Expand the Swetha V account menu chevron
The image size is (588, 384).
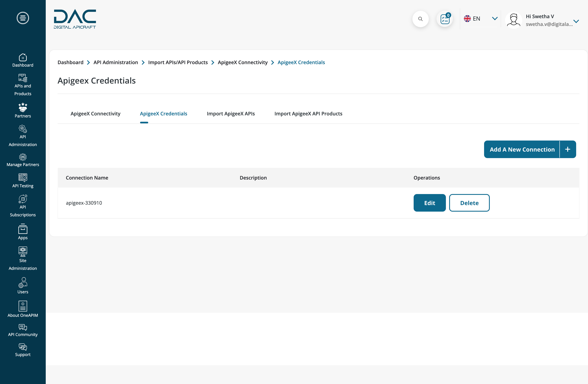click(576, 21)
